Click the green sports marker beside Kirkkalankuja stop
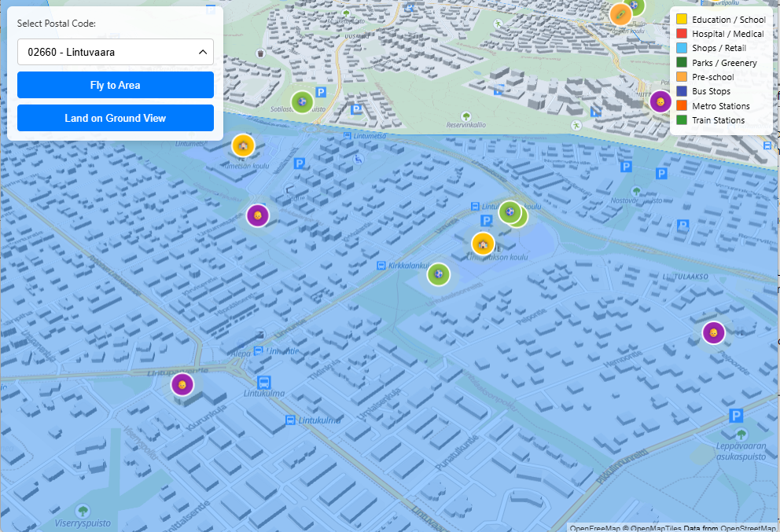Screen dimensions: 780x532 point(438,274)
